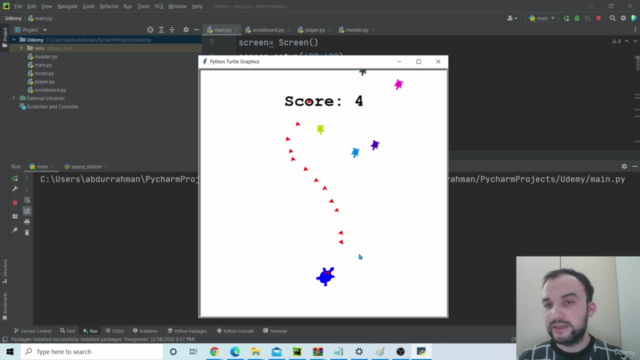Image resolution: width=640 pixels, height=360 pixels.
Task: Click the print icon in Run panel
Action: pyautogui.click(x=27, y=222)
